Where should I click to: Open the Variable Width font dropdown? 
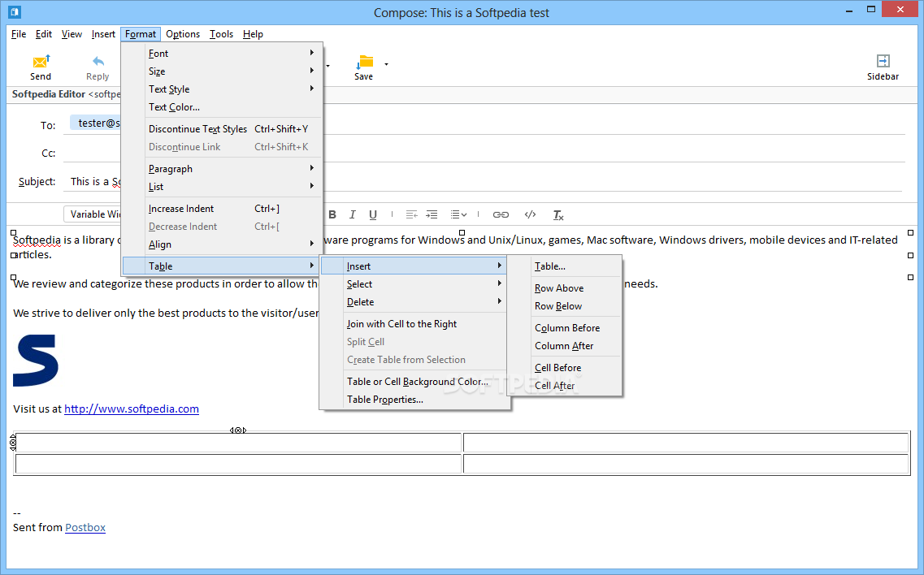click(x=93, y=214)
